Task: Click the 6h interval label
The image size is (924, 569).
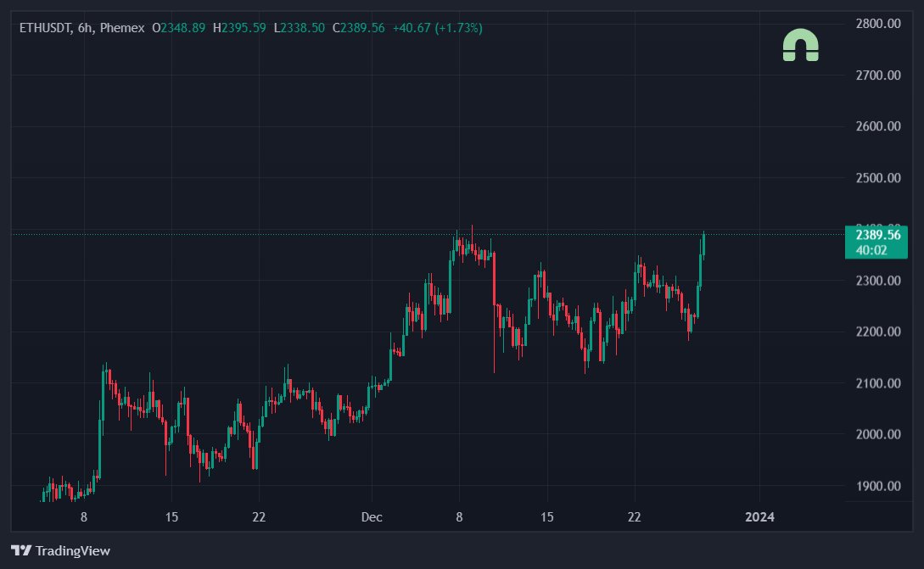Action: [85, 28]
